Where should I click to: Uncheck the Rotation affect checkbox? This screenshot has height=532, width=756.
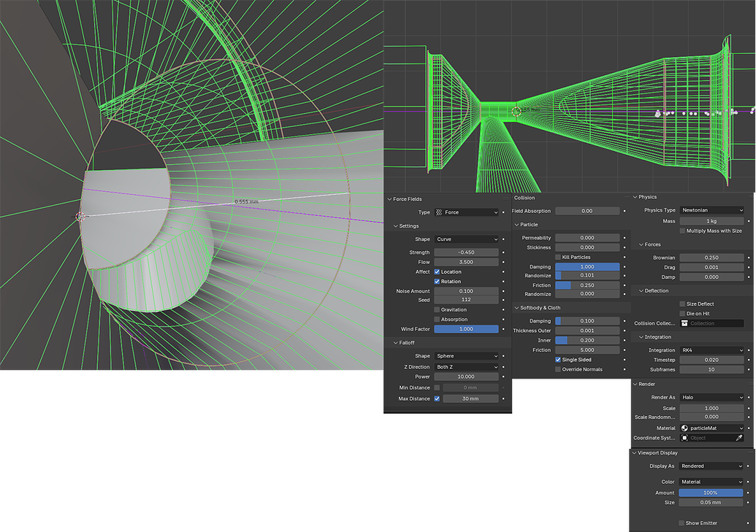pos(437,282)
